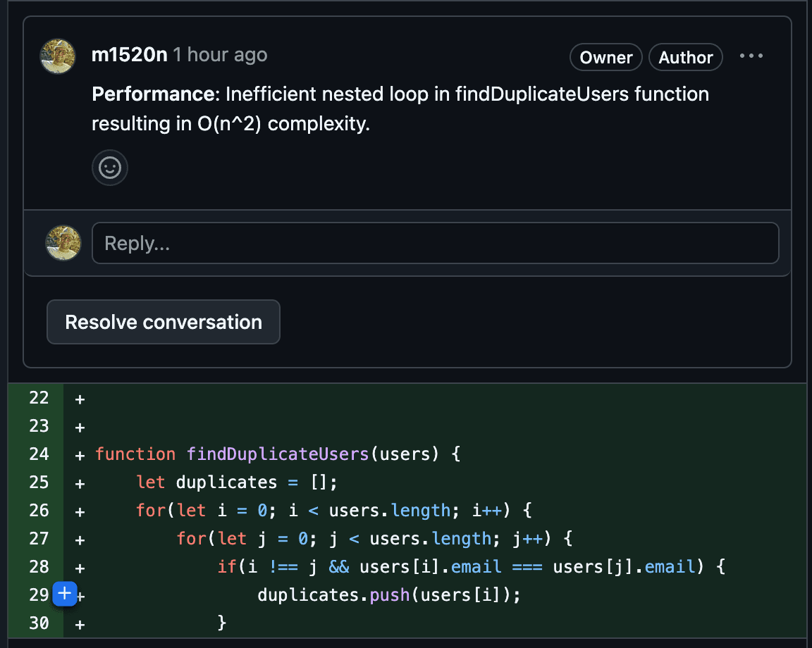Click the blue plus on line 29

(x=64, y=594)
